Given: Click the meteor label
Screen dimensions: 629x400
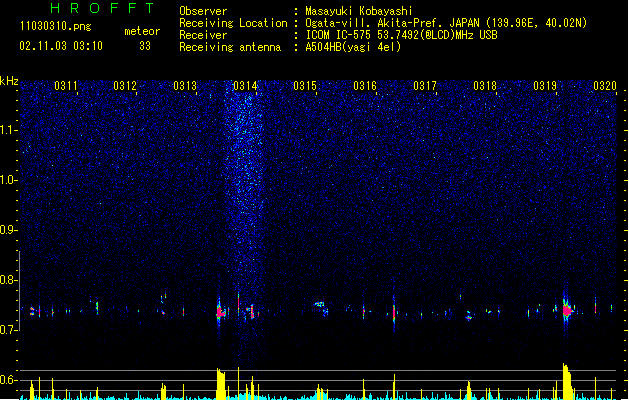Looking at the screenshot, I should tap(142, 31).
